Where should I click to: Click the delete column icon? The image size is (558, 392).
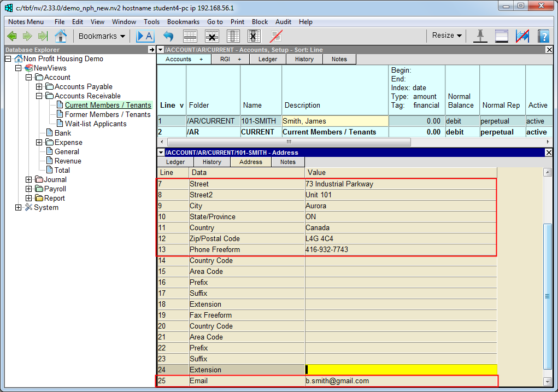pyautogui.click(x=253, y=36)
